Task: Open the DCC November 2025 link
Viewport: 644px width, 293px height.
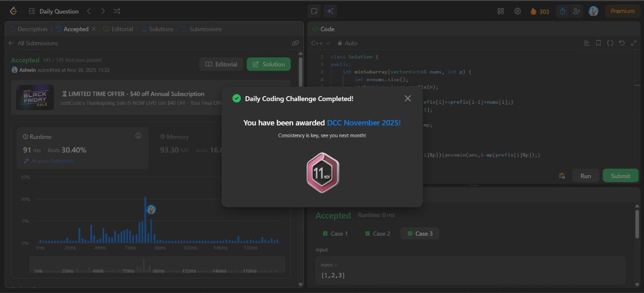Action: (x=364, y=123)
